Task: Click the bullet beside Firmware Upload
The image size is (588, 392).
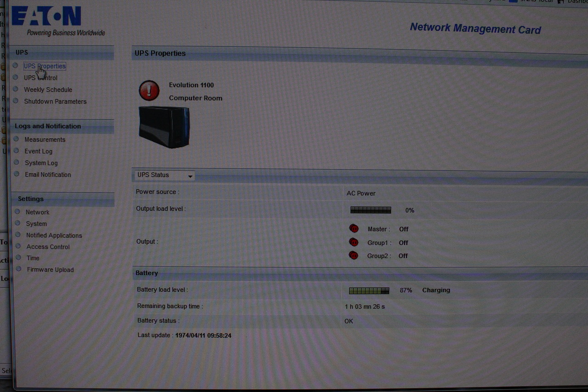Action: (x=18, y=269)
